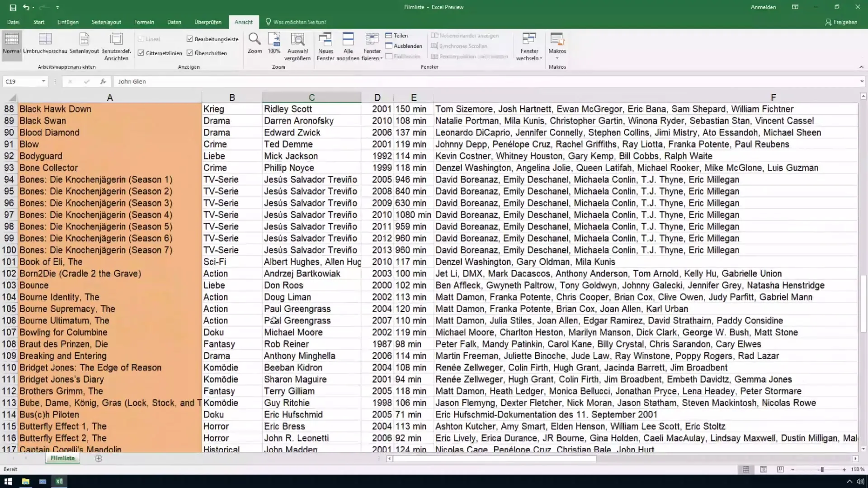
Task: Open Ribbon display options icon
Action: click(795, 7)
